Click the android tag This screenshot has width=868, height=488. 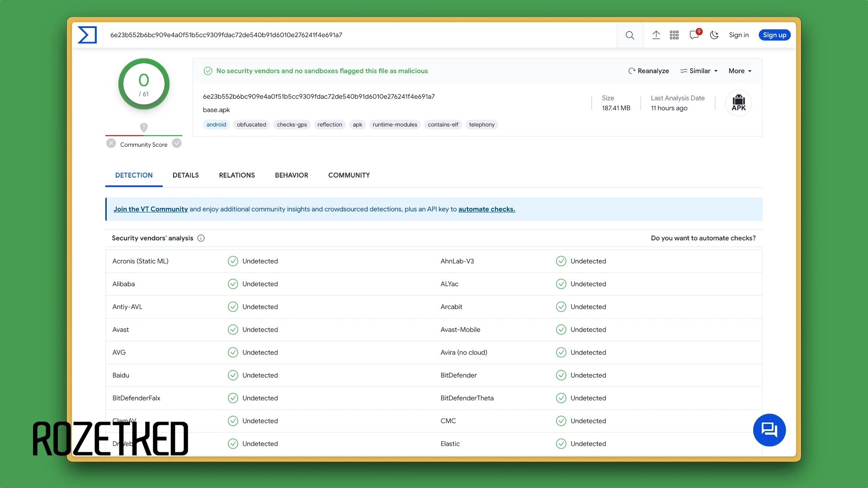pyautogui.click(x=216, y=125)
